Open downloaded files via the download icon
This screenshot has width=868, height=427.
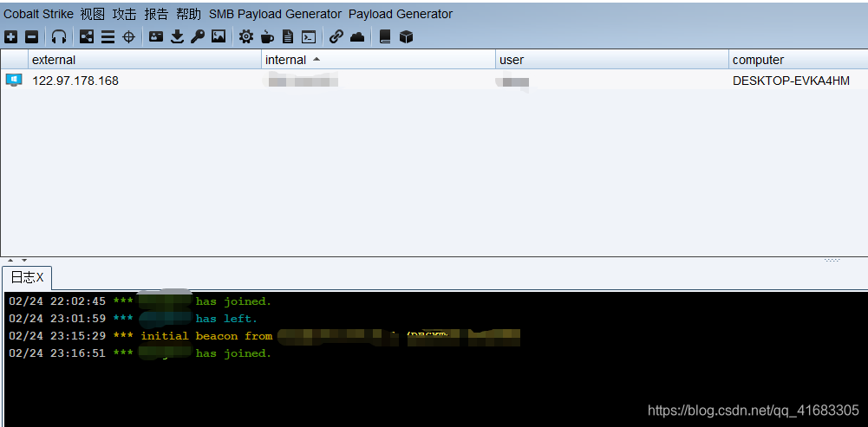[x=177, y=37]
